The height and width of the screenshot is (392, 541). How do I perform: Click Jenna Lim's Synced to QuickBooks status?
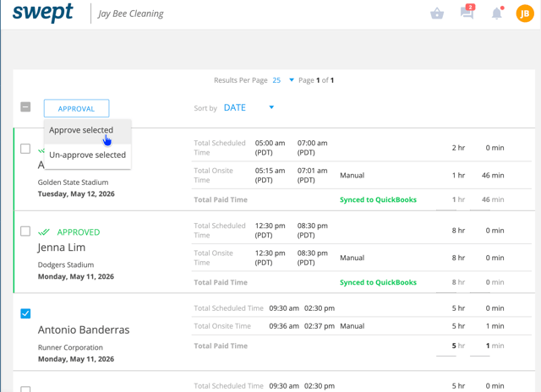378,282
